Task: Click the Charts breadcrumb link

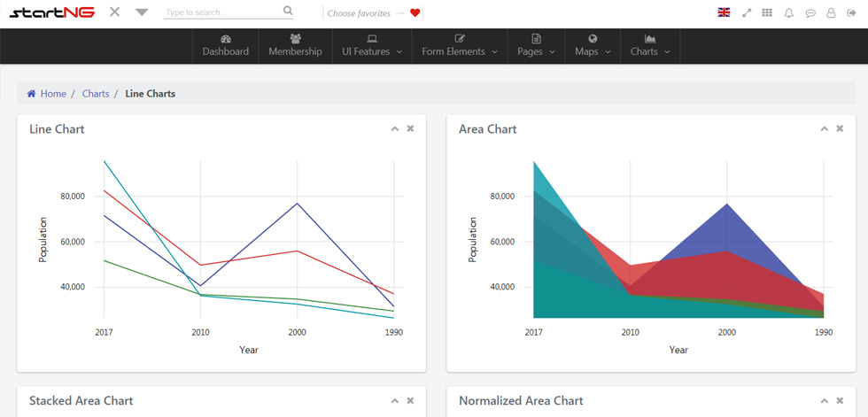Action: [x=96, y=94]
